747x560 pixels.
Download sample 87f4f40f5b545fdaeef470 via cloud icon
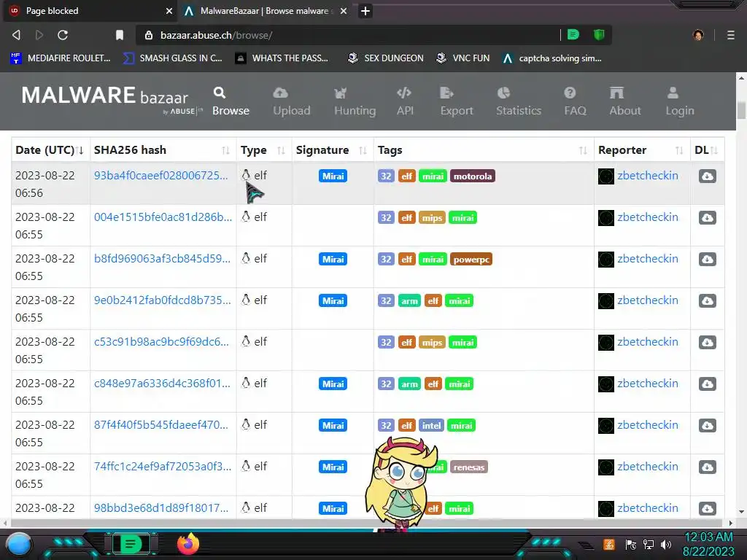(x=708, y=425)
